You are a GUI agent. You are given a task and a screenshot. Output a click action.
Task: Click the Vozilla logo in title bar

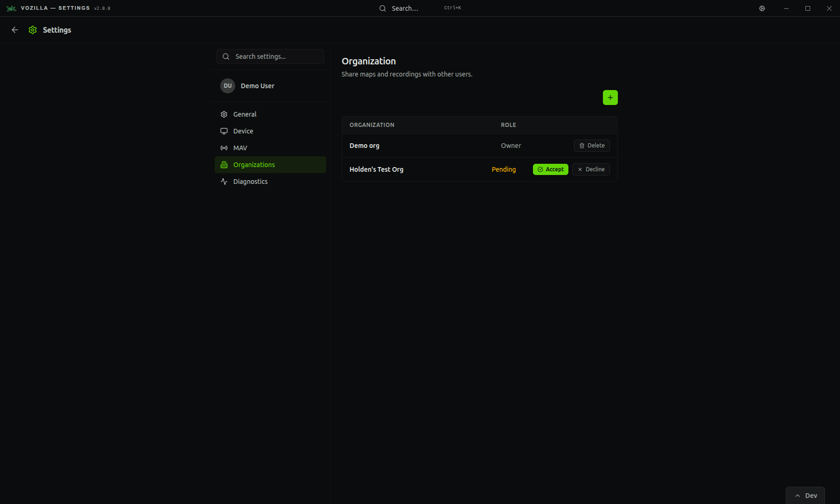point(11,8)
